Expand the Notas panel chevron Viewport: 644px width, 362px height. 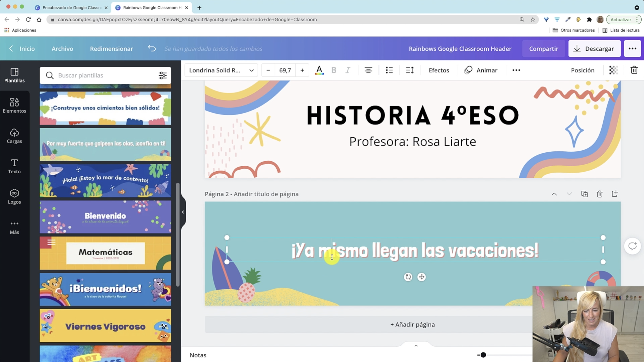point(416,346)
